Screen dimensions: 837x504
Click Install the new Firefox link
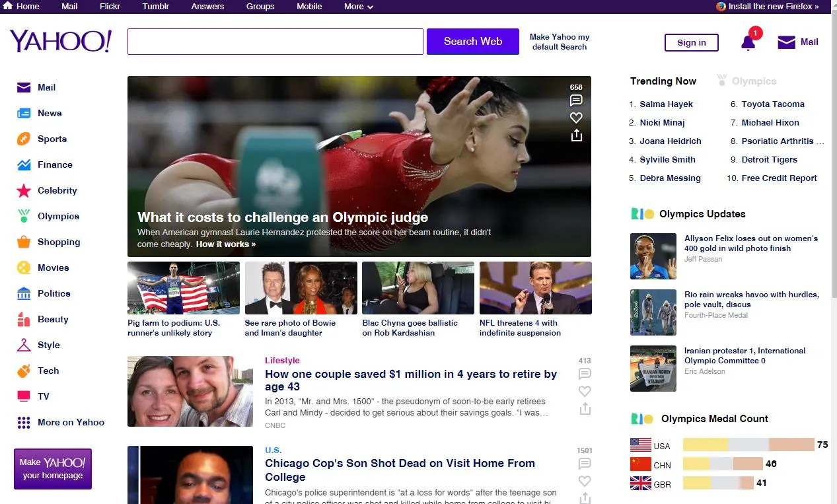tap(768, 7)
